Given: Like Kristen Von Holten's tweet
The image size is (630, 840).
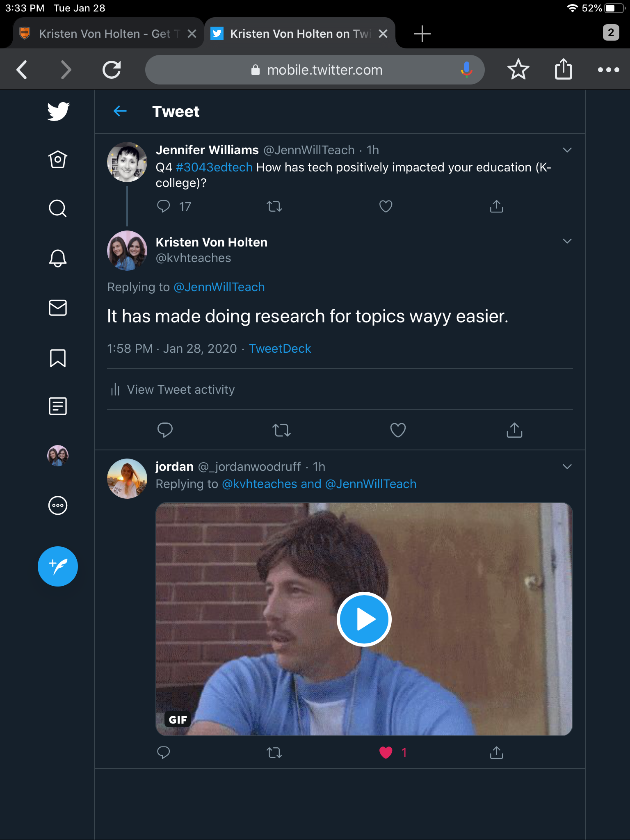Looking at the screenshot, I should 397,430.
